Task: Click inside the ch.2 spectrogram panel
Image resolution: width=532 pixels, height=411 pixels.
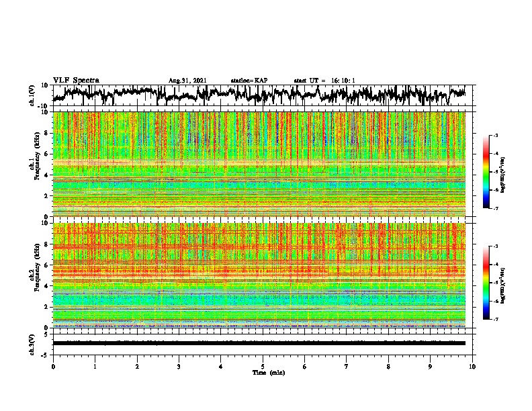Action: (x=259, y=275)
